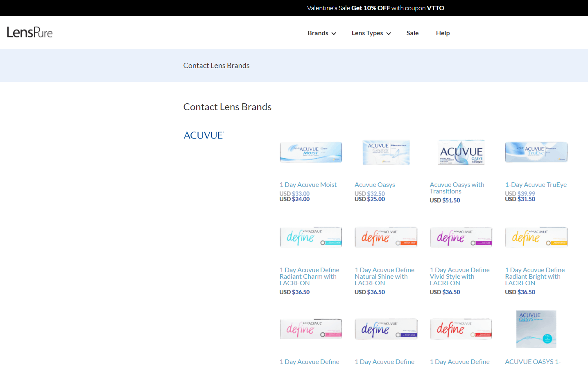This screenshot has height=366, width=588.
Task: Click the LensPure logo
Action: pos(30,32)
